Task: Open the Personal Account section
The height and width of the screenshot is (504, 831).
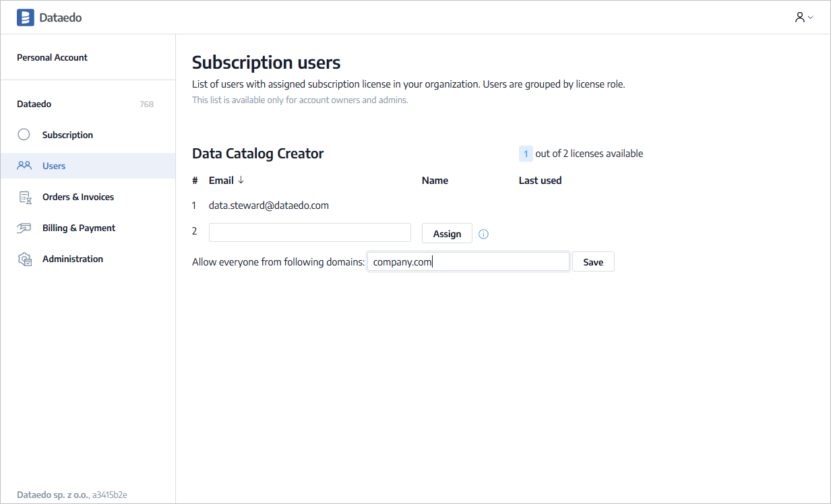Action: (x=53, y=58)
